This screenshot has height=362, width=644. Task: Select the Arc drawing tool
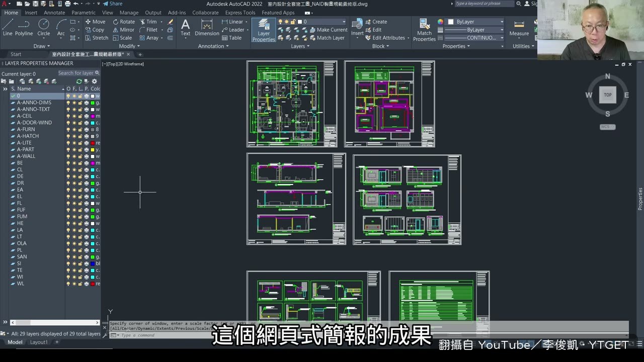tap(61, 28)
